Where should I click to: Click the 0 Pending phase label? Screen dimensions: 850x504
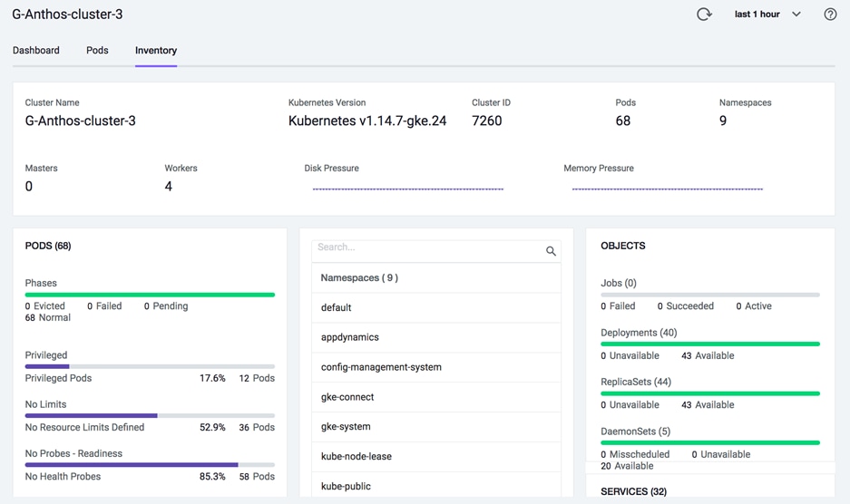point(166,306)
